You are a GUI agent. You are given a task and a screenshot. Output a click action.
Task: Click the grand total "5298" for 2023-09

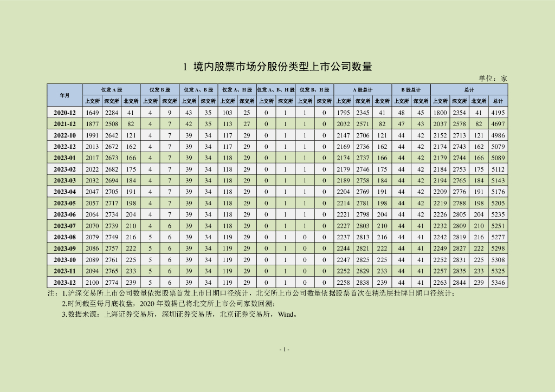(x=498, y=249)
